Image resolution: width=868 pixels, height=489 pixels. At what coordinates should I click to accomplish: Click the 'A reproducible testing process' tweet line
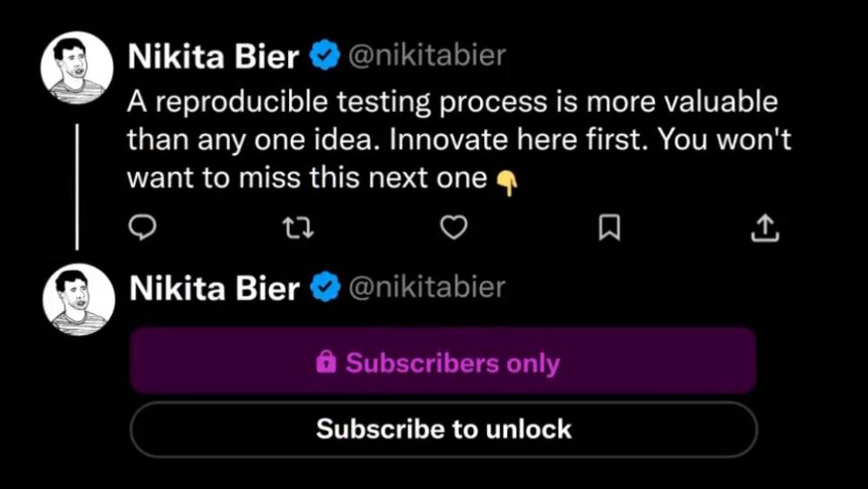pyautogui.click(x=451, y=102)
